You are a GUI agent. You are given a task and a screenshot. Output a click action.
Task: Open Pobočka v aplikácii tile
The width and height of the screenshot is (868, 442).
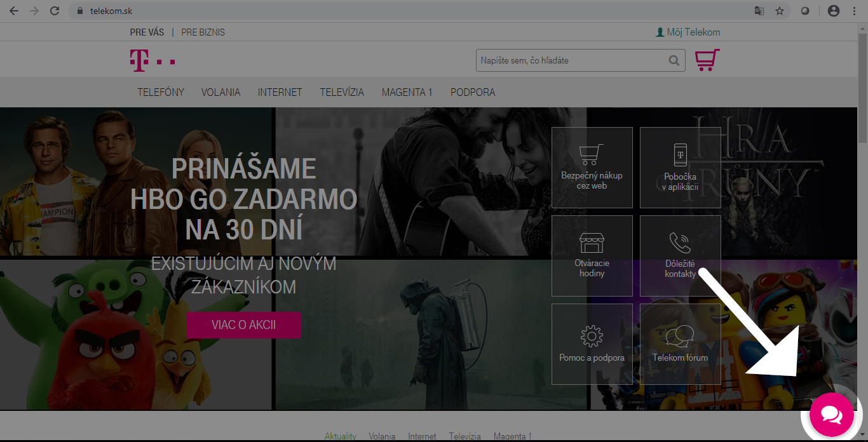[x=681, y=167]
